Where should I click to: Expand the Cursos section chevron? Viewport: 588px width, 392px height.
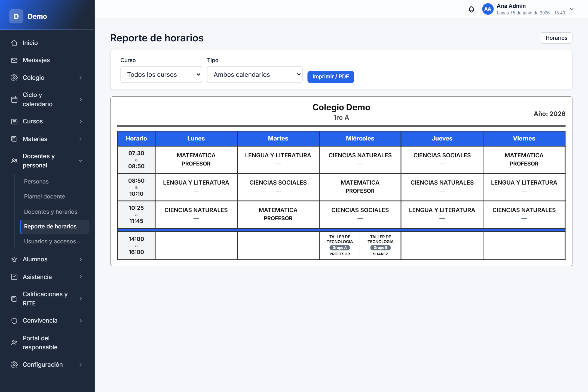pyautogui.click(x=81, y=121)
